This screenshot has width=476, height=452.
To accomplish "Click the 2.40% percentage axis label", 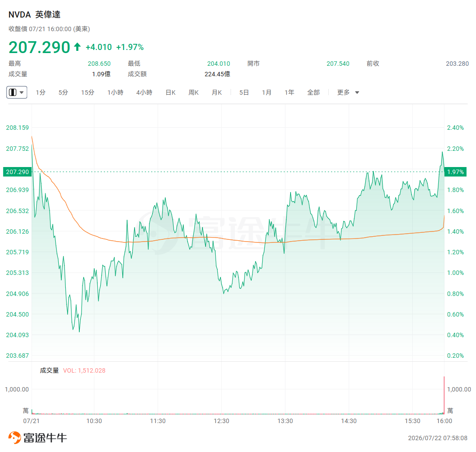I will point(455,128).
